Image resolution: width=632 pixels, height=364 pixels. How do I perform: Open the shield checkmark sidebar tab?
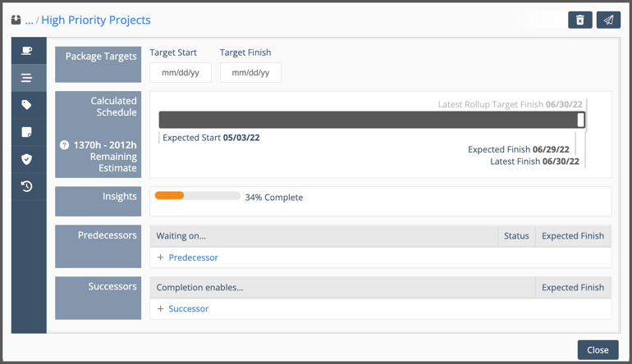tap(27, 159)
